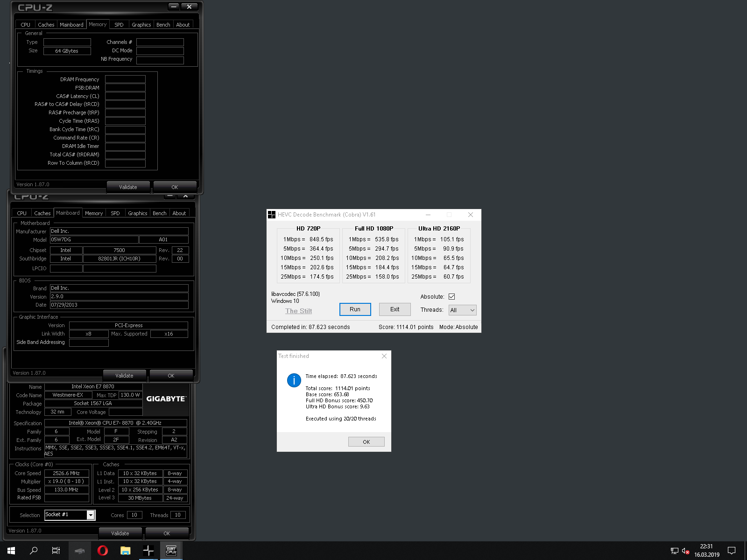Click the HEVC benchmark window icon
This screenshot has height=560, width=747.
pyautogui.click(x=272, y=215)
